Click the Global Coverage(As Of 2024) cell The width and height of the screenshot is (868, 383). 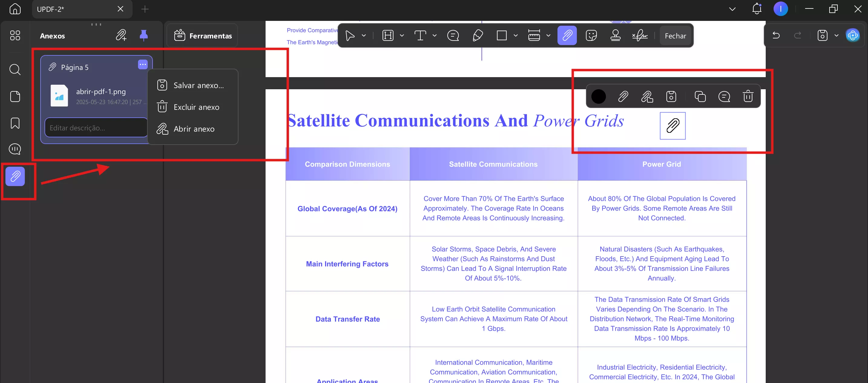pyautogui.click(x=347, y=208)
